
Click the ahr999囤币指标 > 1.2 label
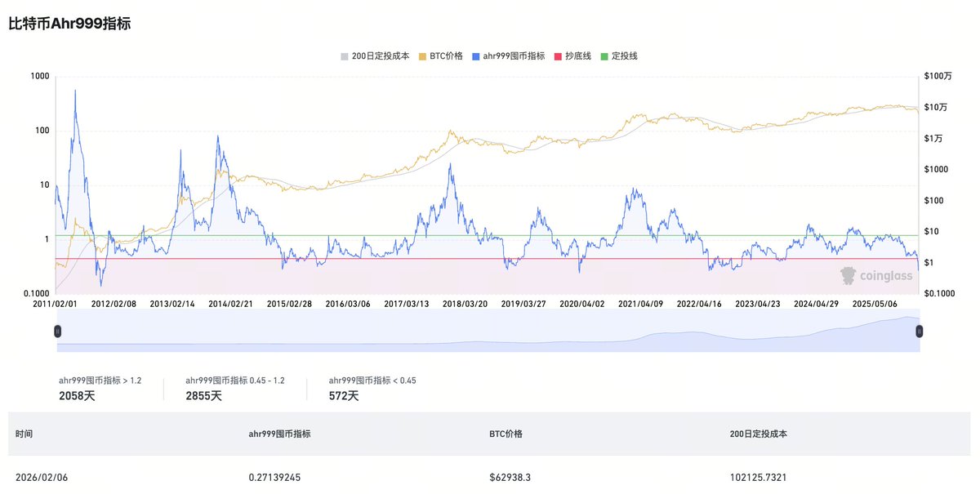coord(100,381)
